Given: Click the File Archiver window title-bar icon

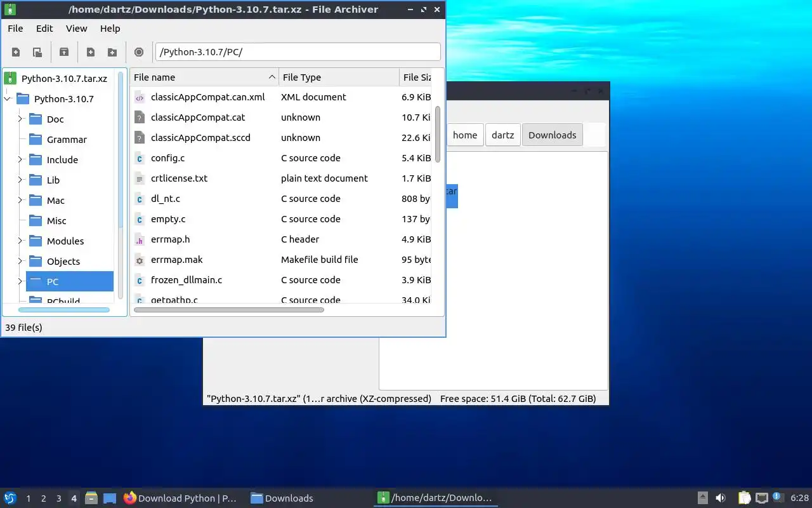Looking at the screenshot, I should tap(10, 10).
